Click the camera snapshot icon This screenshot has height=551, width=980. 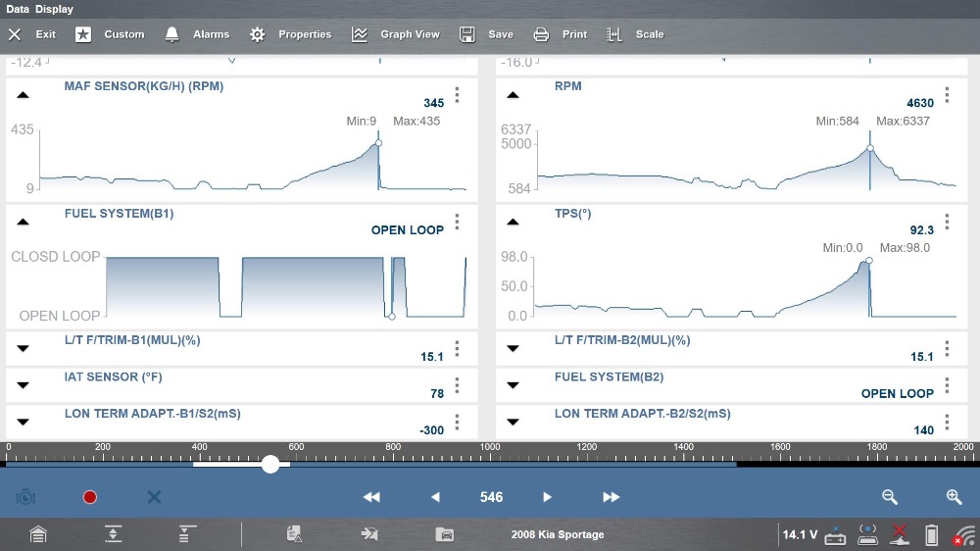[x=25, y=497]
